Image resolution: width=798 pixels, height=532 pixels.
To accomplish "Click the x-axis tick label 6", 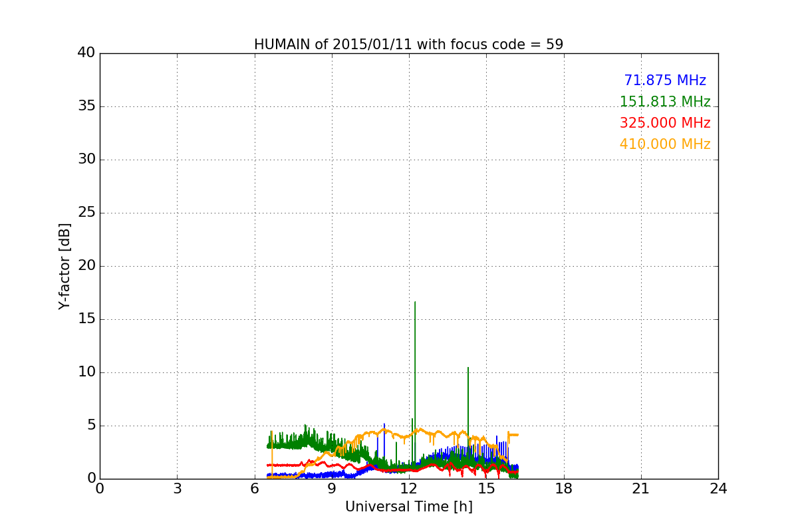I will point(255,489).
